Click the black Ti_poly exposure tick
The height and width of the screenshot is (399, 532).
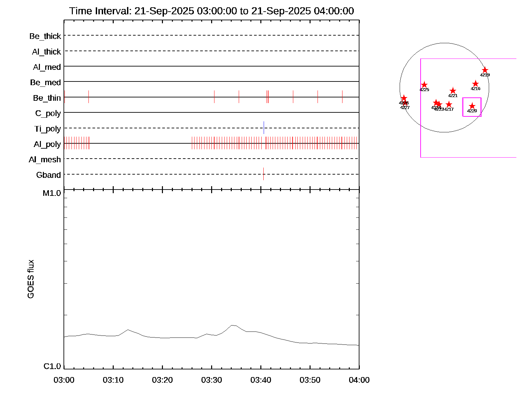264,128
